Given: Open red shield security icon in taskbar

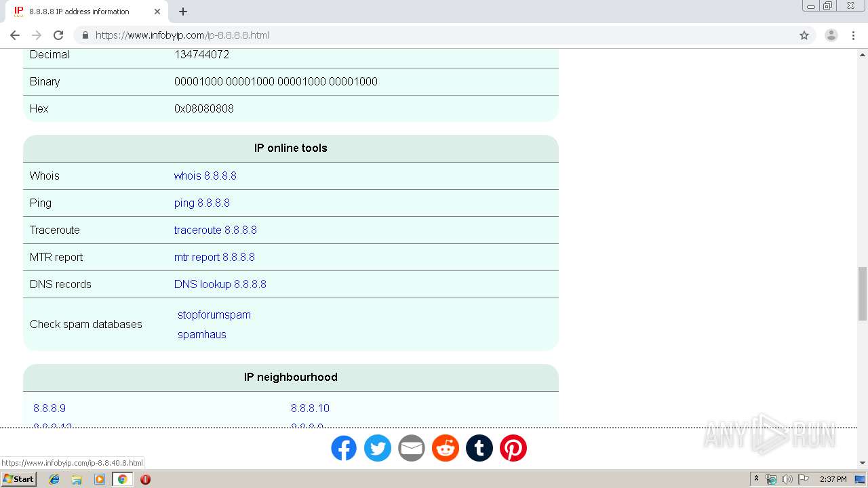Looking at the screenshot, I should pyautogui.click(x=145, y=479).
